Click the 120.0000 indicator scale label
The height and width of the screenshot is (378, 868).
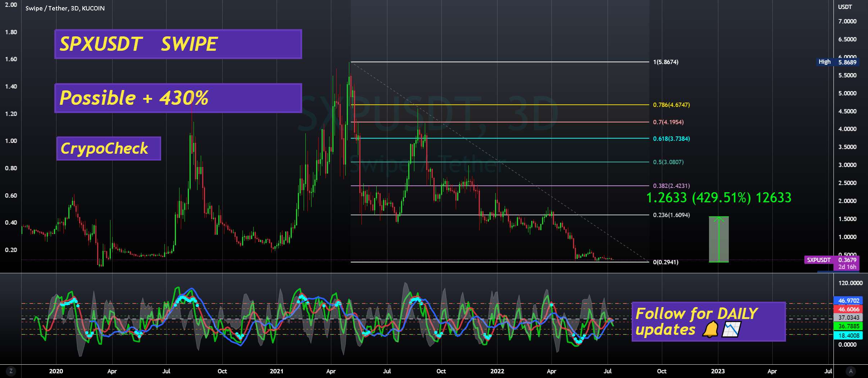[x=850, y=283]
